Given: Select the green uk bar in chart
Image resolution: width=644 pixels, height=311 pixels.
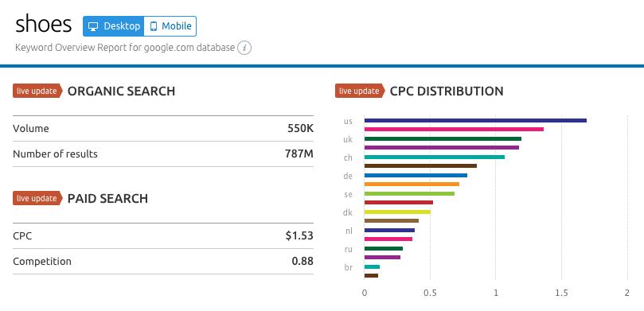Looking at the screenshot, I should [x=443, y=138].
